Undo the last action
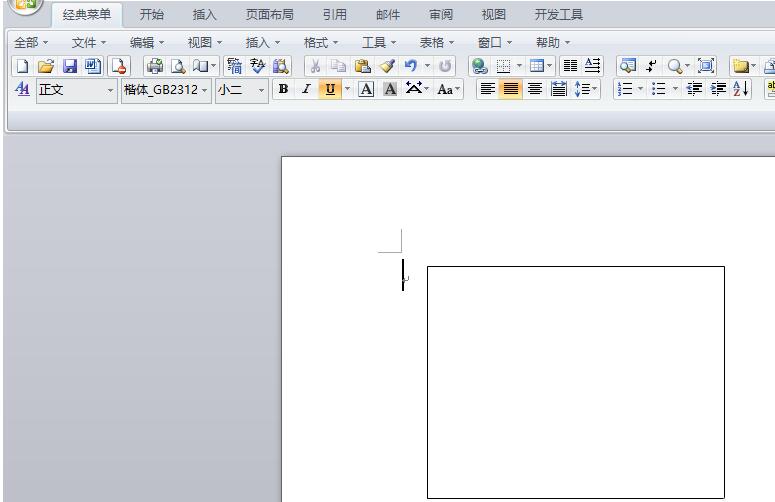775x502 pixels. [x=411, y=66]
